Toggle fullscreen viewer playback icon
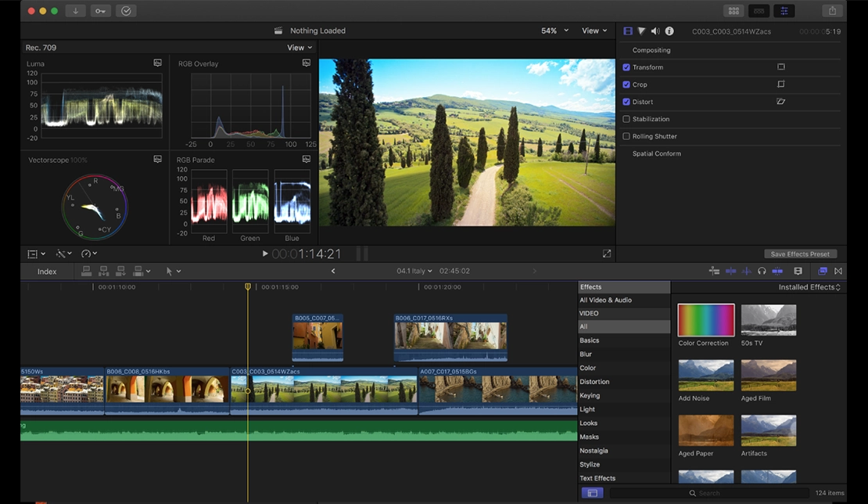This screenshot has height=504, width=868. coord(607,254)
